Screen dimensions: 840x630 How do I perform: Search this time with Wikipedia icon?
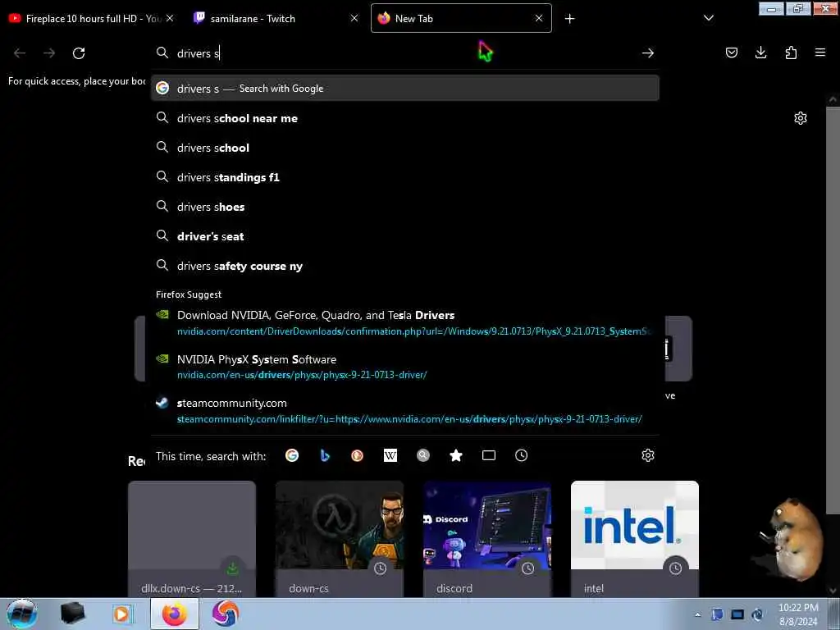point(390,455)
